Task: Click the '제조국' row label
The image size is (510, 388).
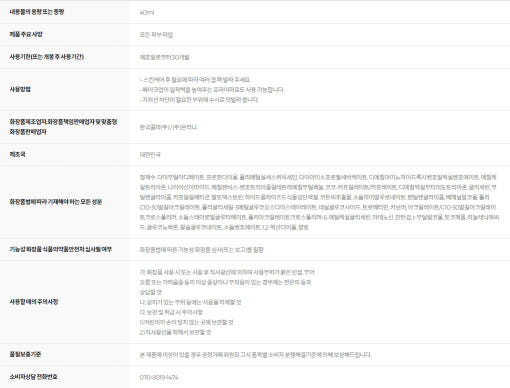Action: (17, 154)
